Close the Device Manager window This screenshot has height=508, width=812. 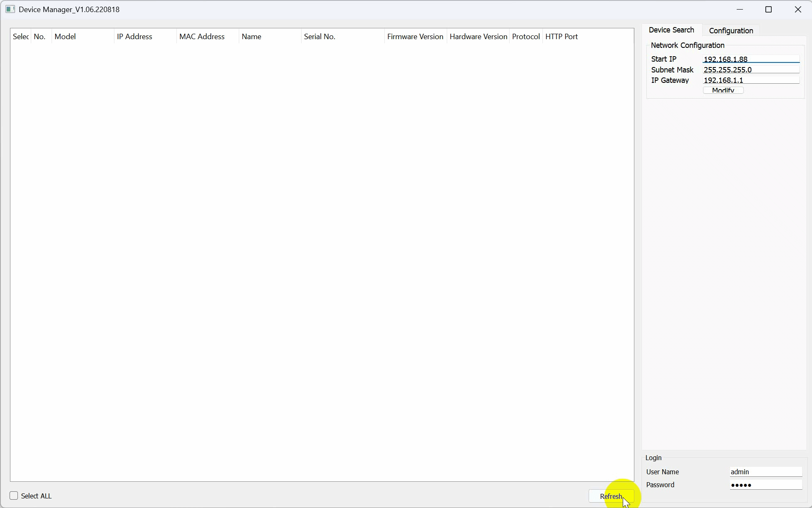coord(797,9)
